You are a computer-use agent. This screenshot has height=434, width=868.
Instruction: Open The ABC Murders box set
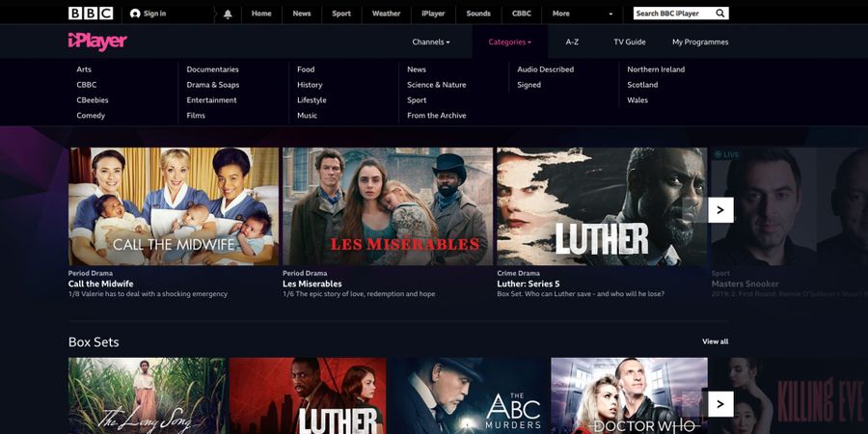point(469,395)
